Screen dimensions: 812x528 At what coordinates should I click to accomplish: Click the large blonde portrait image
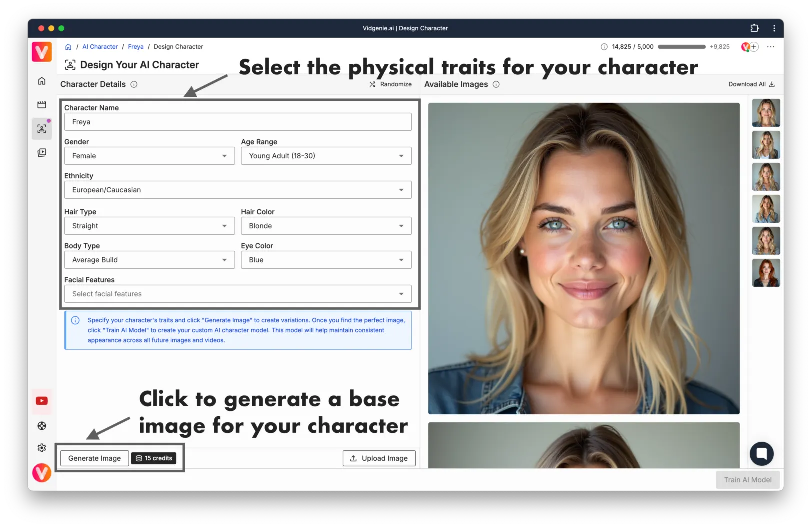[584, 258]
